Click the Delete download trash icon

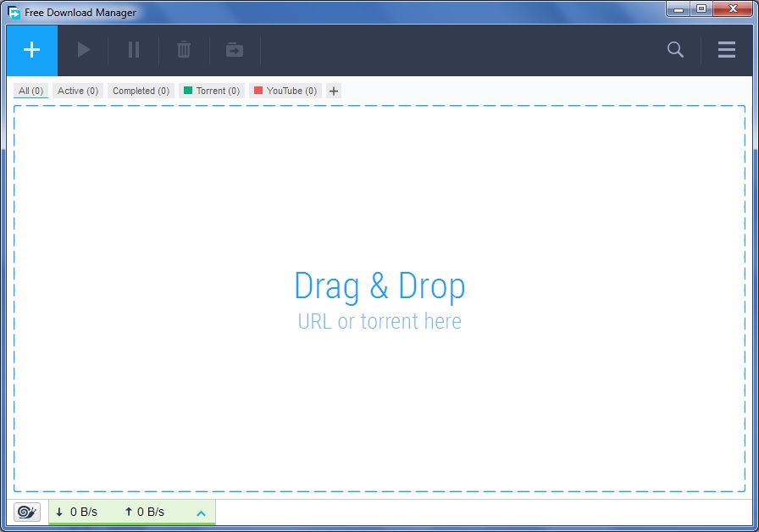184,50
